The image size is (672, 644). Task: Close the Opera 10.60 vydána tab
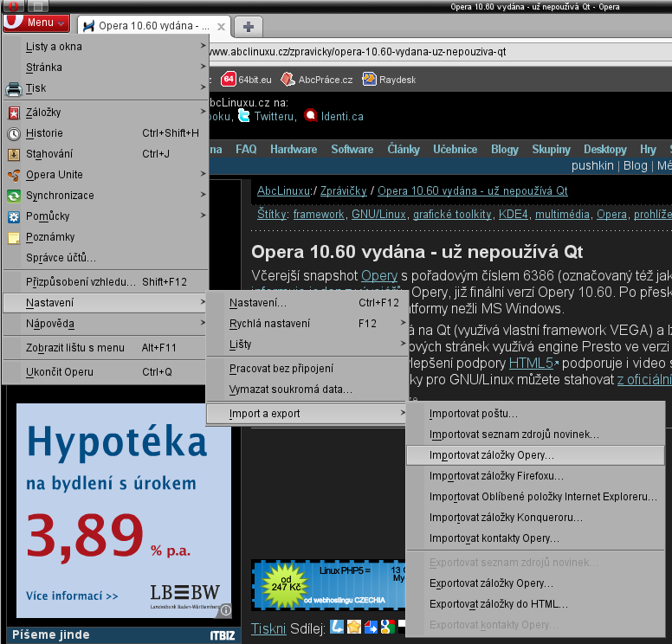(x=221, y=27)
